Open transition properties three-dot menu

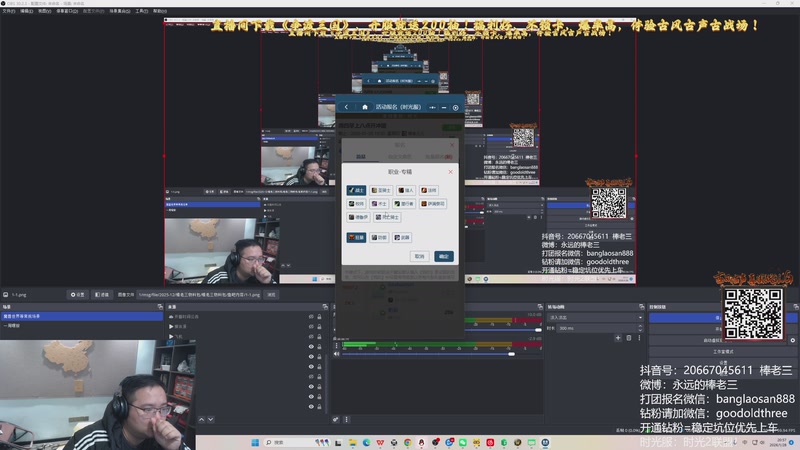point(639,338)
